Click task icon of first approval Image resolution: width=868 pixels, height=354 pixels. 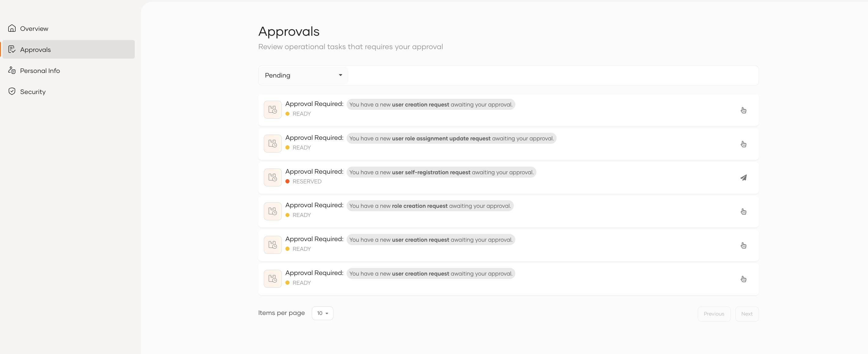click(273, 110)
